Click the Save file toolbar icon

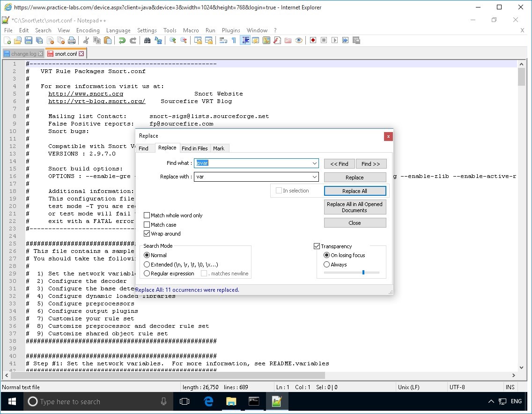click(29, 41)
